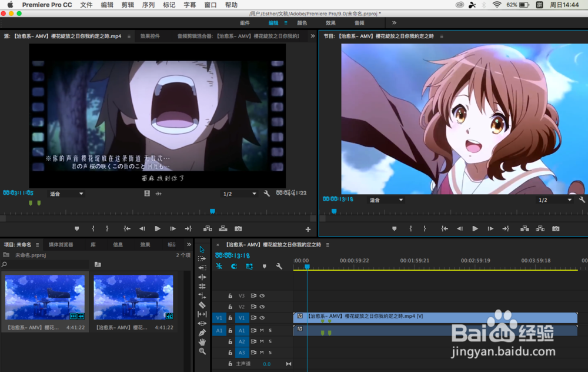Click Overwrite button in Source monitor
This screenshot has width=588, height=372.
pyautogui.click(x=223, y=228)
